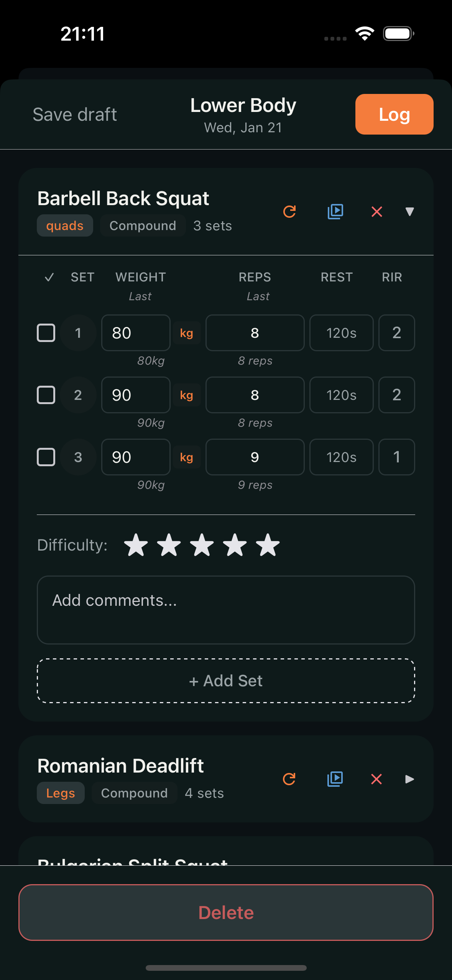Image resolution: width=452 pixels, height=980 pixels.
Task: Expand the Romanian Deadlift card
Action: 409,779
